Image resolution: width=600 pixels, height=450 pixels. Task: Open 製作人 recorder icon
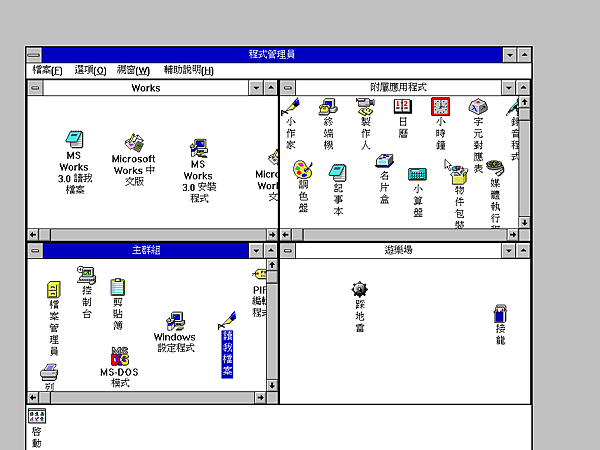pyautogui.click(x=365, y=107)
